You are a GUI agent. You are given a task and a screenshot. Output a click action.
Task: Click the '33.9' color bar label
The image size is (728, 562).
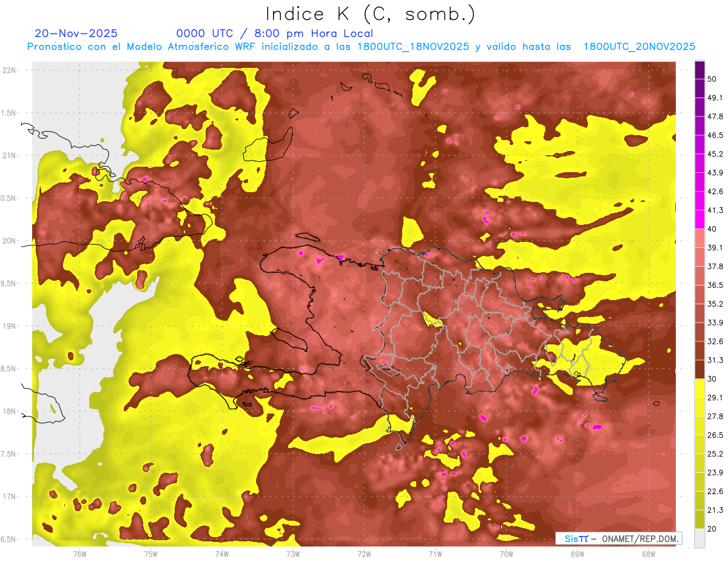pyautogui.click(x=715, y=323)
